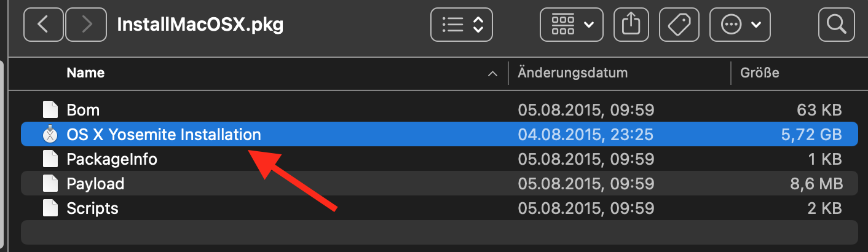Click the forward navigation arrow
868x252 pixels.
pos(85,25)
